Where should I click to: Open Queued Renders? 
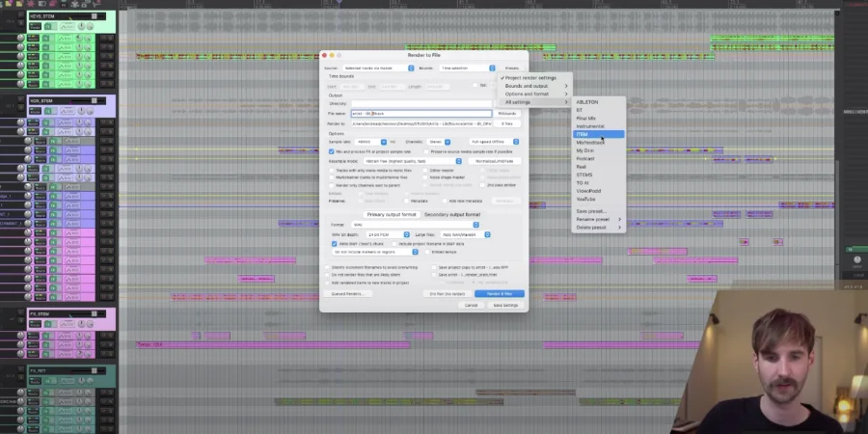coord(347,294)
